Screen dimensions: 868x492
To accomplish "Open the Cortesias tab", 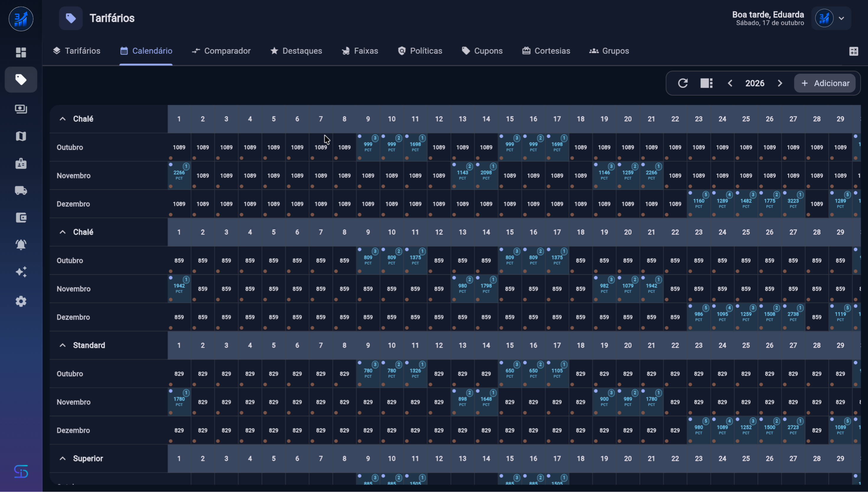I will pos(546,51).
